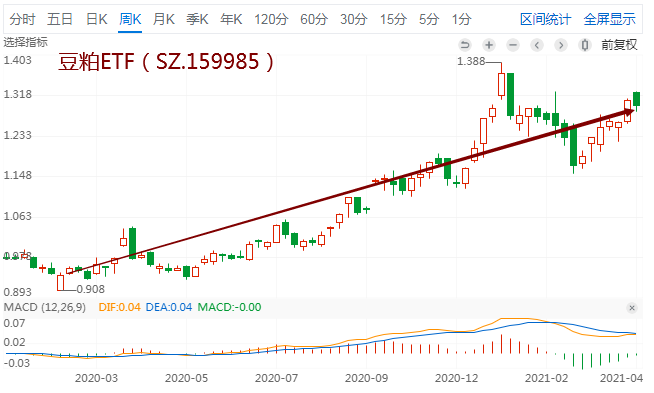Open the 选择指标 indicator selector
The height and width of the screenshot is (393, 654).
(25, 42)
